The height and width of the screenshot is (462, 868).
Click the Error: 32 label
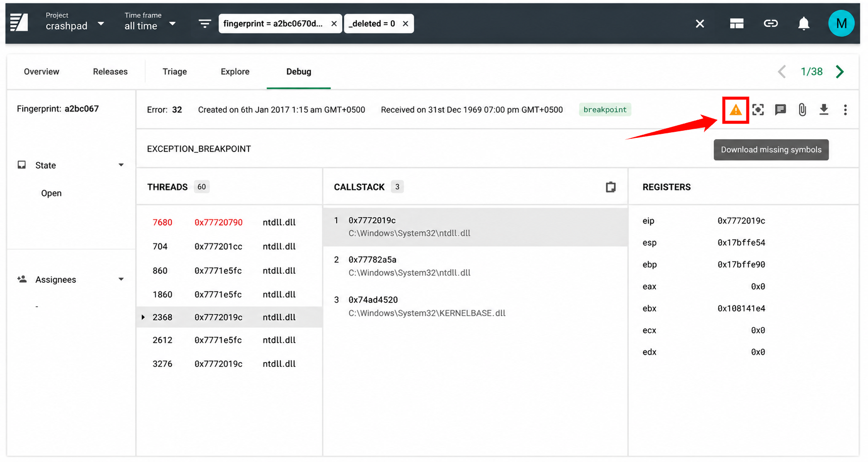click(x=165, y=110)
